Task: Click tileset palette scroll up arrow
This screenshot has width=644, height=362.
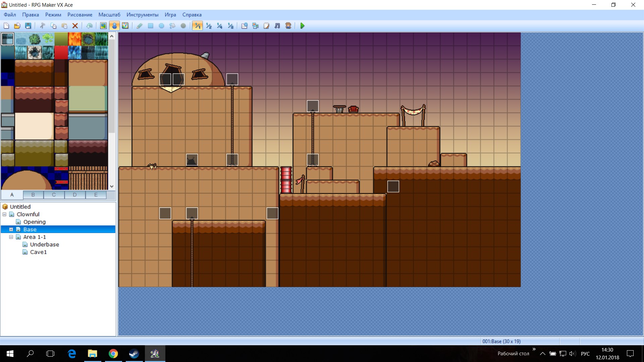Action: [x=112, y=36]
